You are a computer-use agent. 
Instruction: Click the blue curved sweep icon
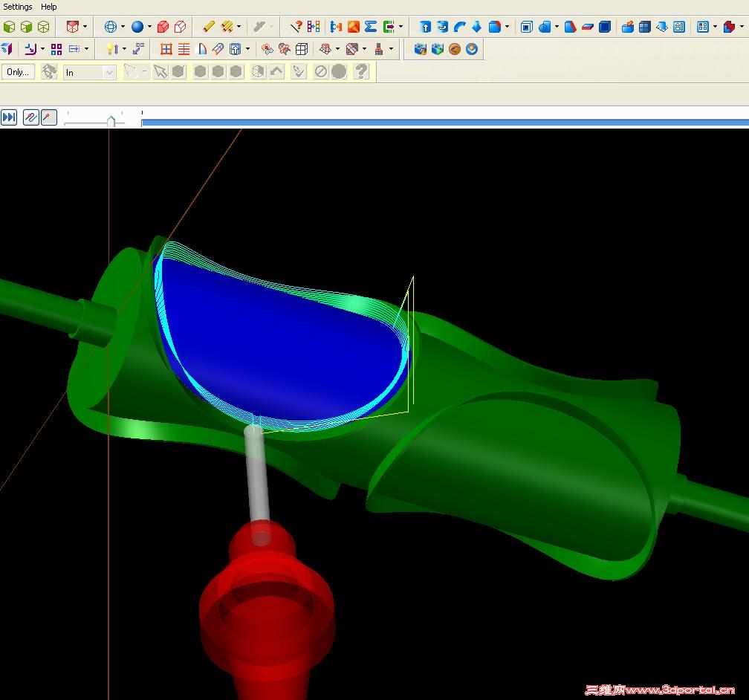(x=459, y=27)
